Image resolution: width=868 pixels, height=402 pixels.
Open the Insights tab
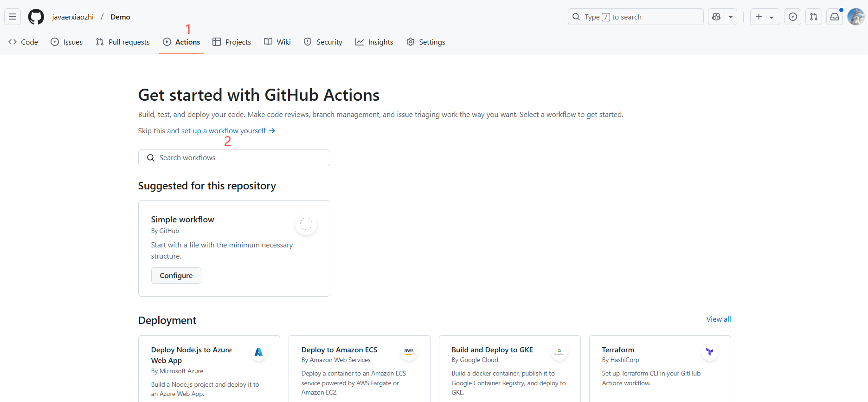click(x=374, y=42)
